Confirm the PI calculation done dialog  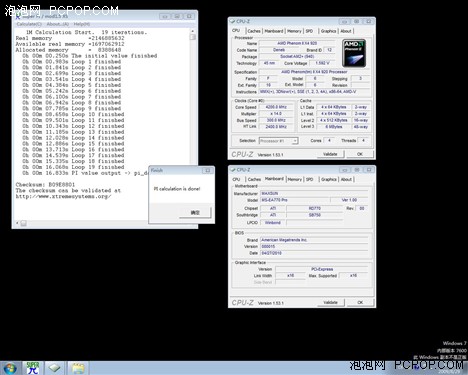click(x=195, y=212)
